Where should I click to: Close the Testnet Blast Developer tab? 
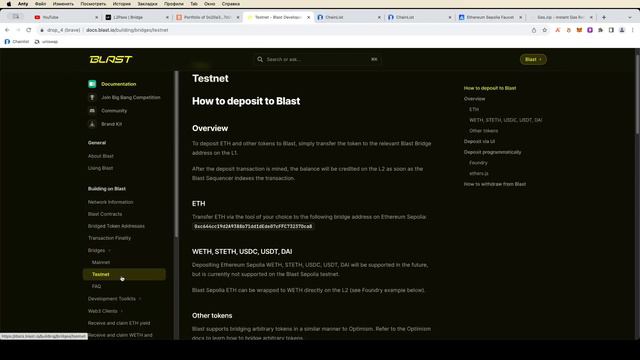(309, 18)
